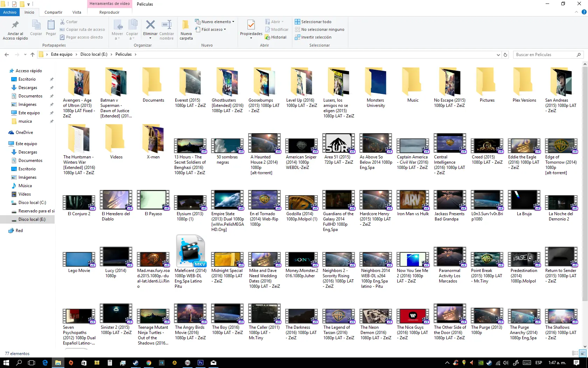Create a folder with Nueva carpeta
Screen dimensions: 588x368
[x=186, y=30]
